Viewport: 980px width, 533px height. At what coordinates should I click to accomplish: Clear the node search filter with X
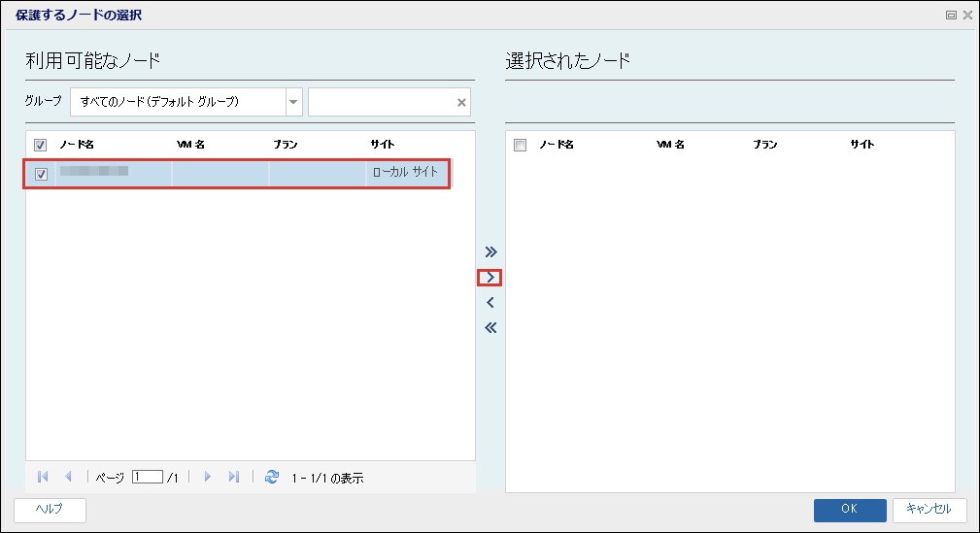click(x=461, y=103)
